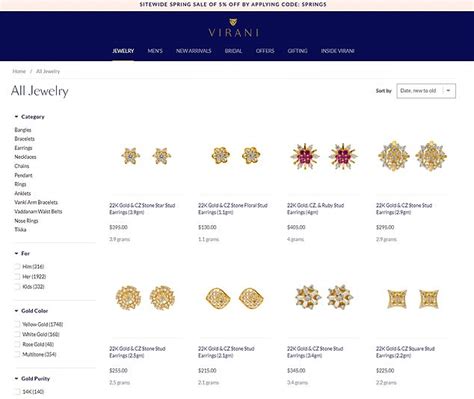The image size is (474, 399).
Task: Select the 14K gold purity checkbox
Action: pos(17,391)
